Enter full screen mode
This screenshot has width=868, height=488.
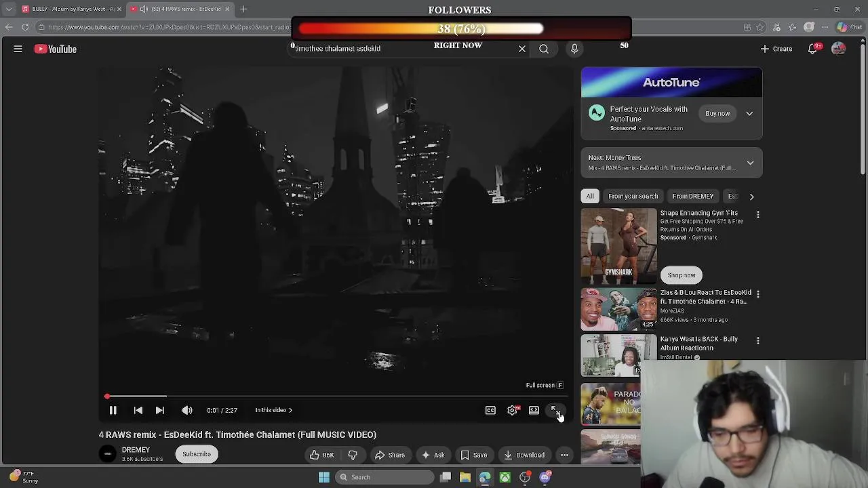pos(555,410)
